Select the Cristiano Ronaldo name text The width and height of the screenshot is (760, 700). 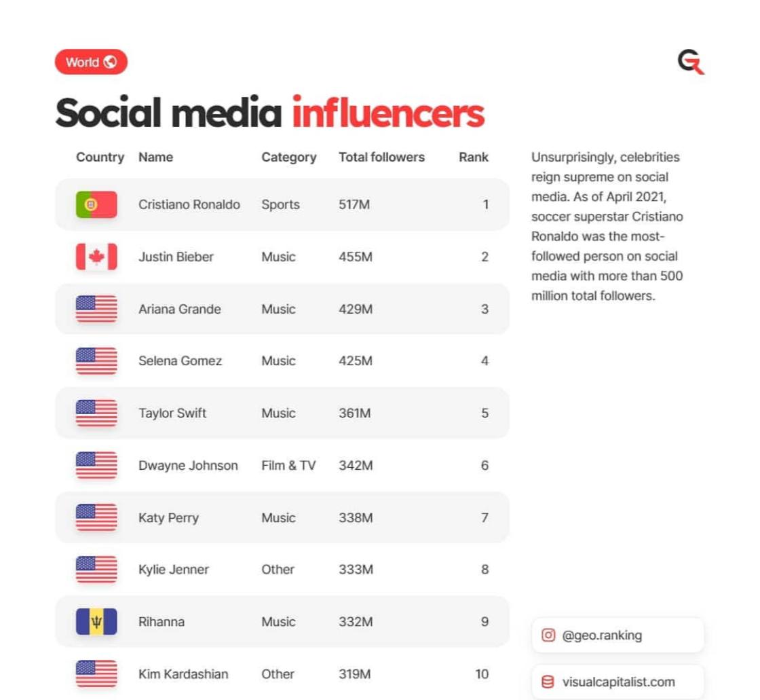click(189, 204)
